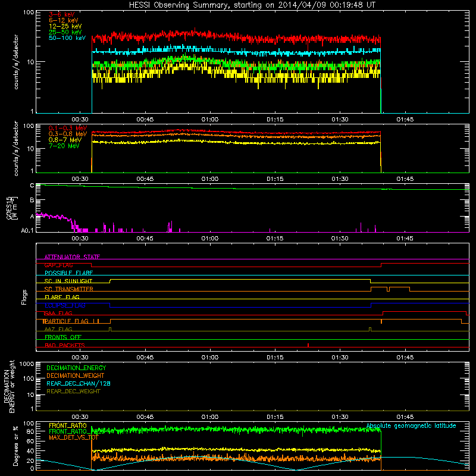Click the "DECIMATION_ENERGY" legend label

point(76,368)
